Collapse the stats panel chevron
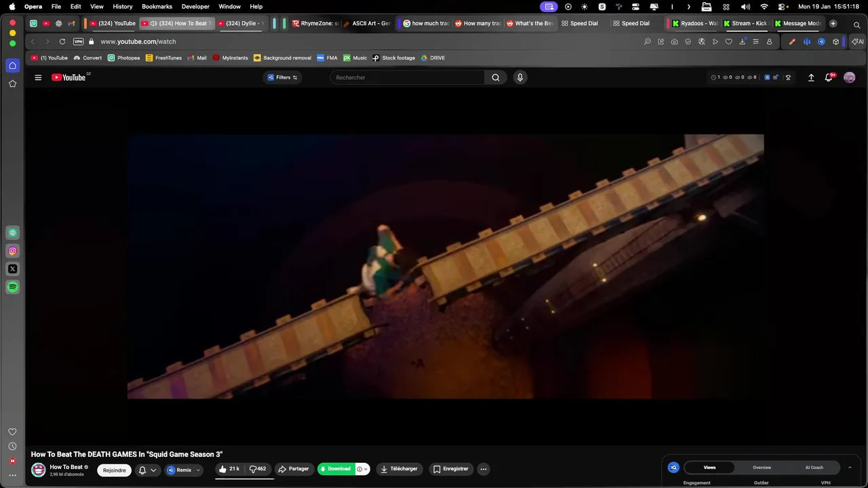The image size is (868, 488). pos(850,467)
